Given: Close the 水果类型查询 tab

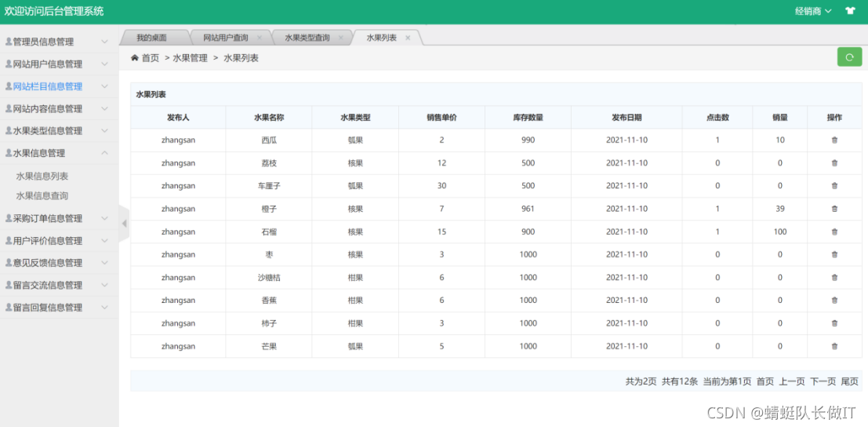Looking at the screenshot, I should (x=340, y=38).
